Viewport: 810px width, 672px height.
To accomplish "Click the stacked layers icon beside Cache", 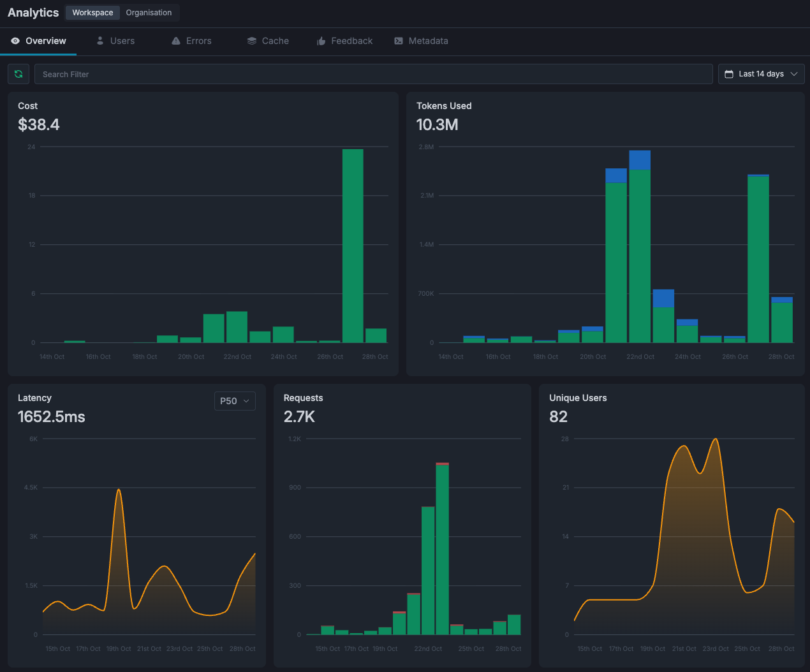I will point(252,41).
